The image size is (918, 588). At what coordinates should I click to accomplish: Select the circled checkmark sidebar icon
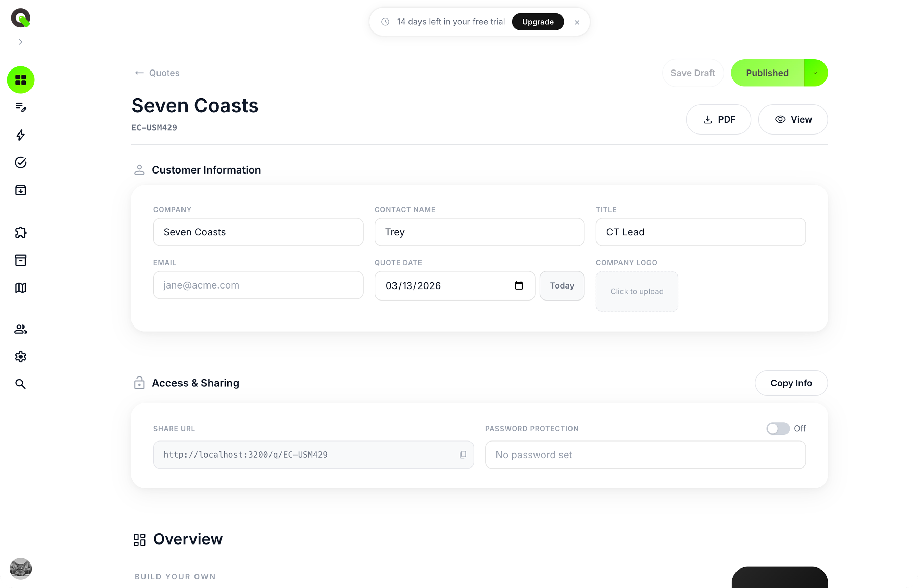21,162
